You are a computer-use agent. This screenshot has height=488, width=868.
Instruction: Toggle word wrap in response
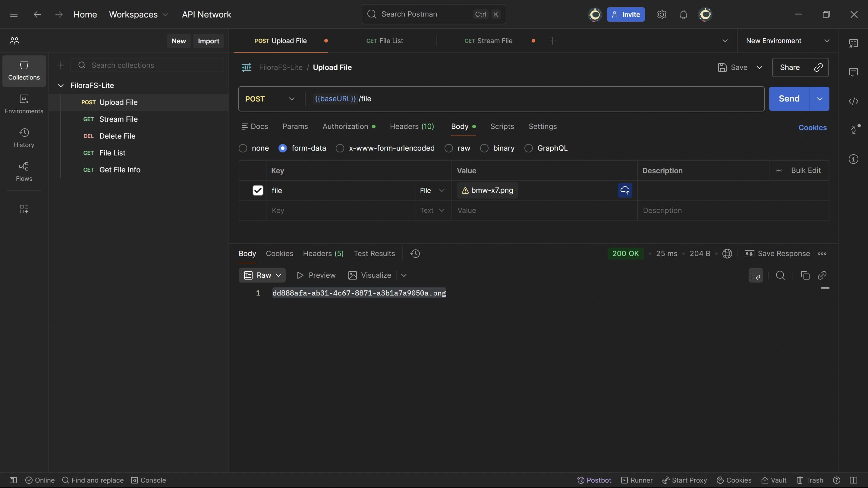[756, 275]
